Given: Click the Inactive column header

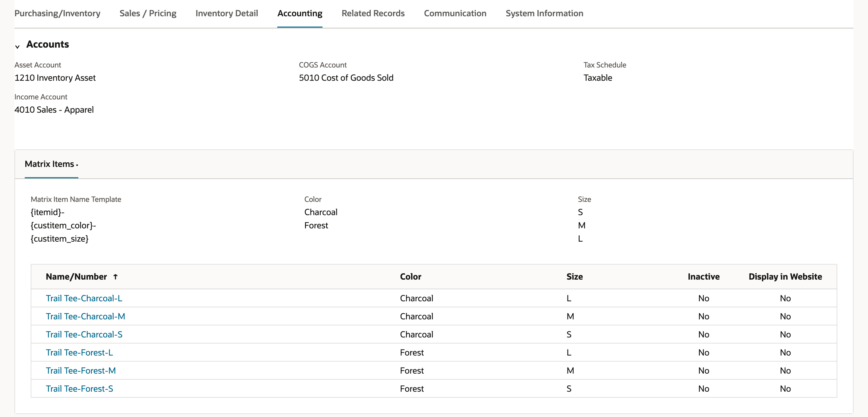Looking at the screenshot, I should pos(703,277).
